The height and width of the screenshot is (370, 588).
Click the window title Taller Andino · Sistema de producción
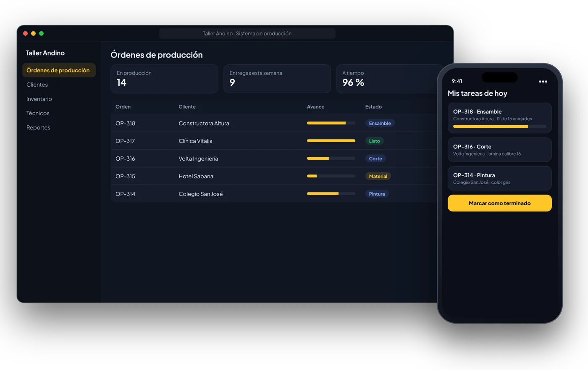[247, 34]
